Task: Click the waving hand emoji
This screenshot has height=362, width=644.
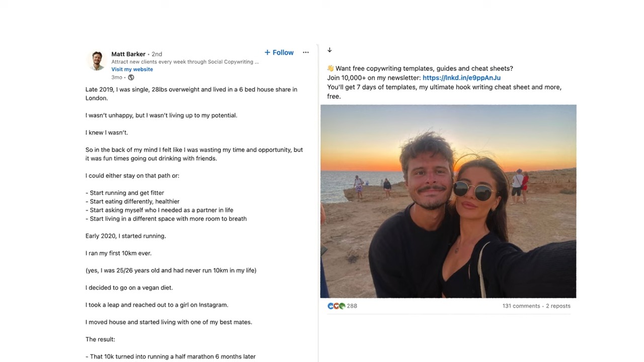Action: point(331,68)
